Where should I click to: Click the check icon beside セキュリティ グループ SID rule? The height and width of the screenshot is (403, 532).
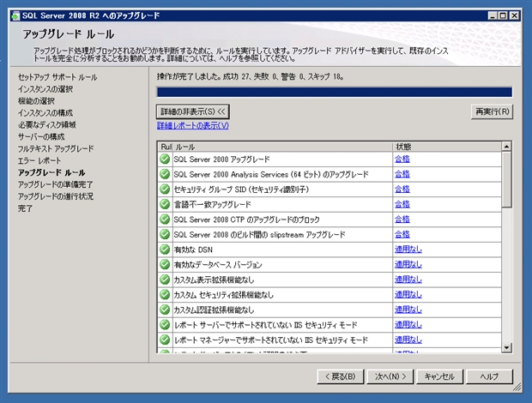pos(165,189)
